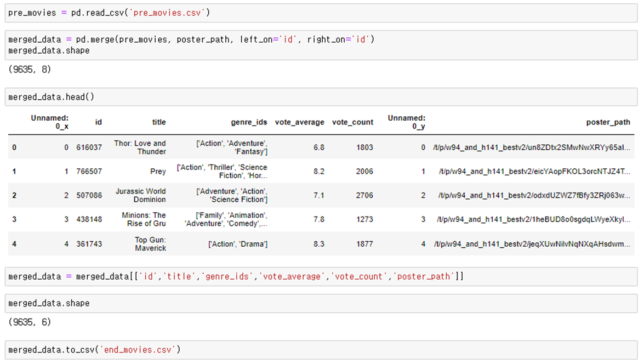The image size is (644, 363).
Task: Click the 'Unnamed: 0_x' column header
Action: [x=50, y=122]
